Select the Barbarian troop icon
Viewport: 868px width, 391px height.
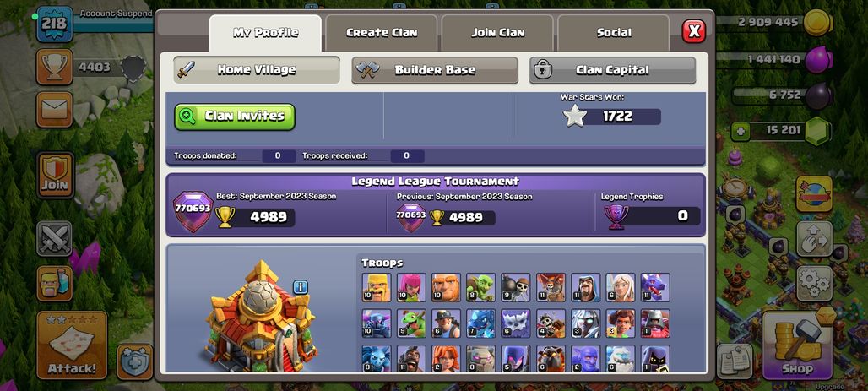pos(377,287)
